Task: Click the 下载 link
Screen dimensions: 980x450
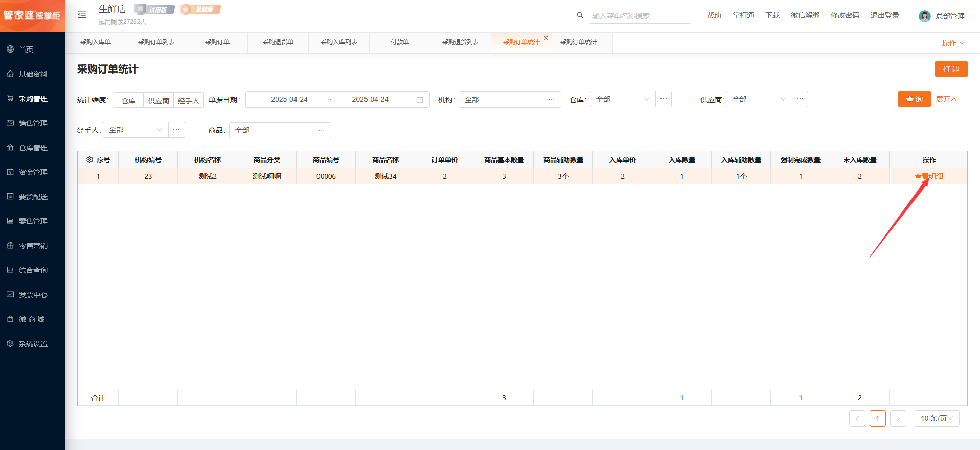Action: coord(772,15)
